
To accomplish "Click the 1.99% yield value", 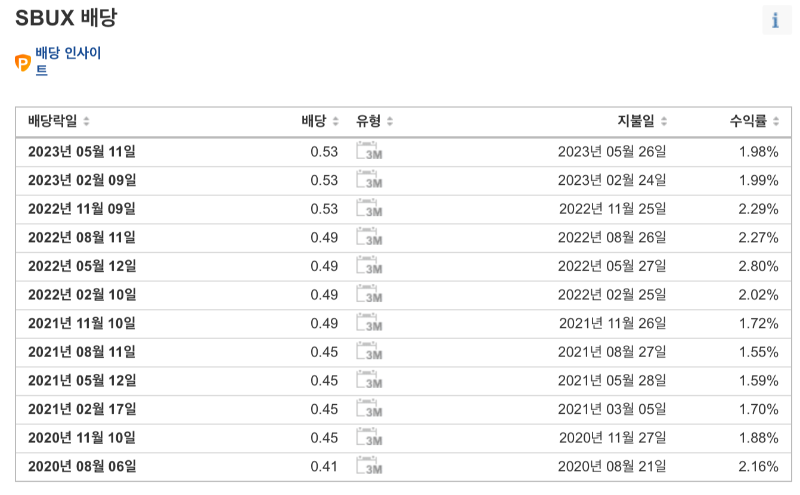I will (x=759, y=180).
